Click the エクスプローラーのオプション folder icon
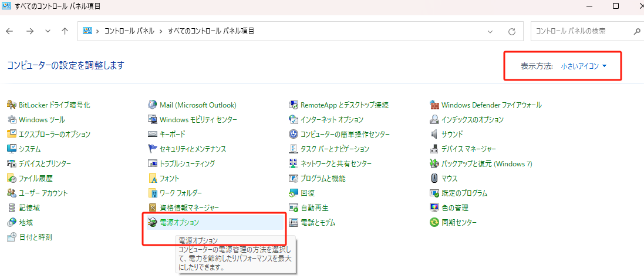Image resolution: width=644 pixels, height=278 pixels. tap(12, 134)
